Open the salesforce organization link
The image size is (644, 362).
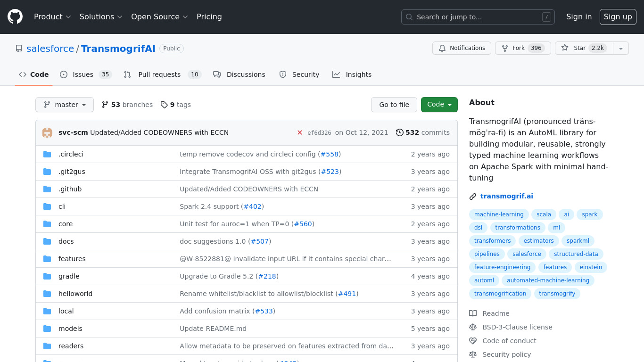click(50, 49)
